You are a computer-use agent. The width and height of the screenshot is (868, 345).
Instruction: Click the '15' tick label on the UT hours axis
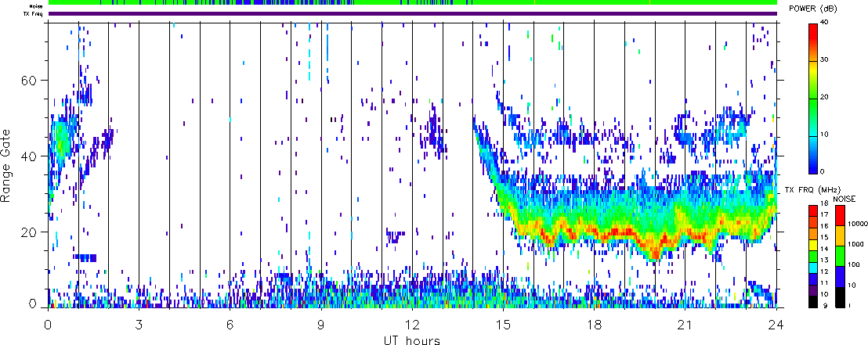click(x=503, y=324)
